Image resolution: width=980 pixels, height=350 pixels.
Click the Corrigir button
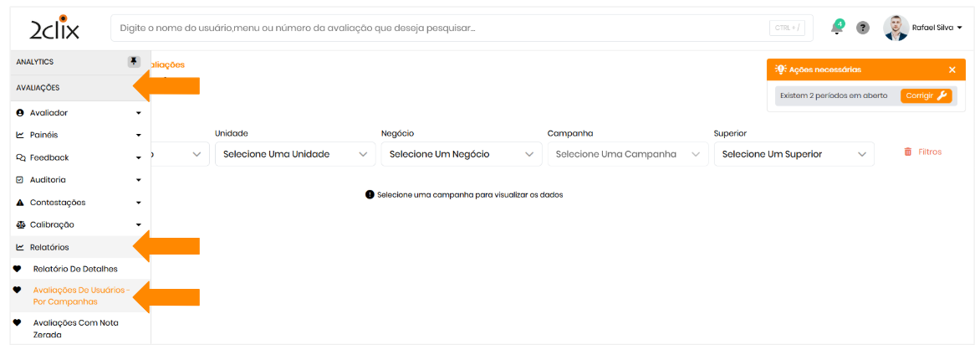click(926, 95)
